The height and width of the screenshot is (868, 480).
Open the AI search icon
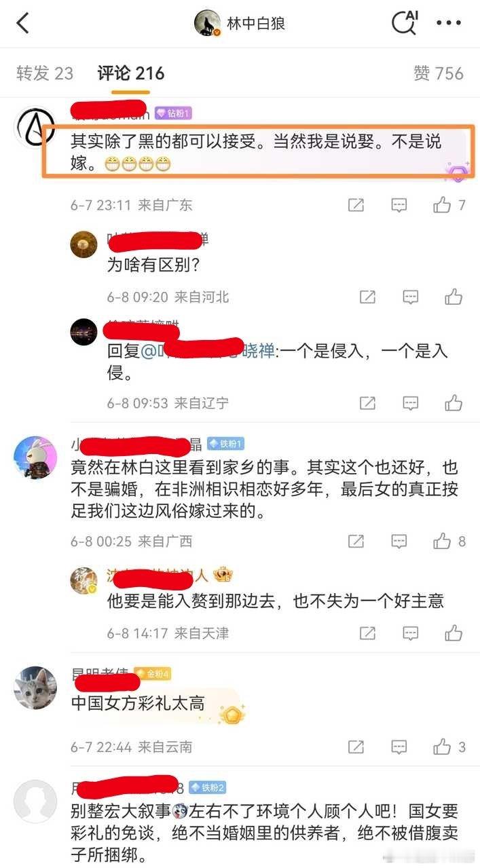click(x=405, y=23)
